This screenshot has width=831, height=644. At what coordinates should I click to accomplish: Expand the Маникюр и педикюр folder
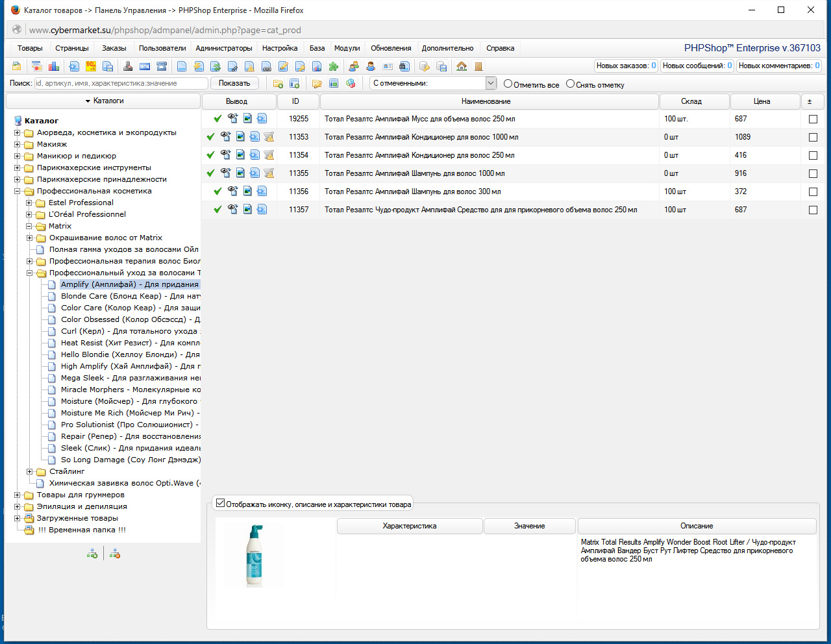point(18,156)
